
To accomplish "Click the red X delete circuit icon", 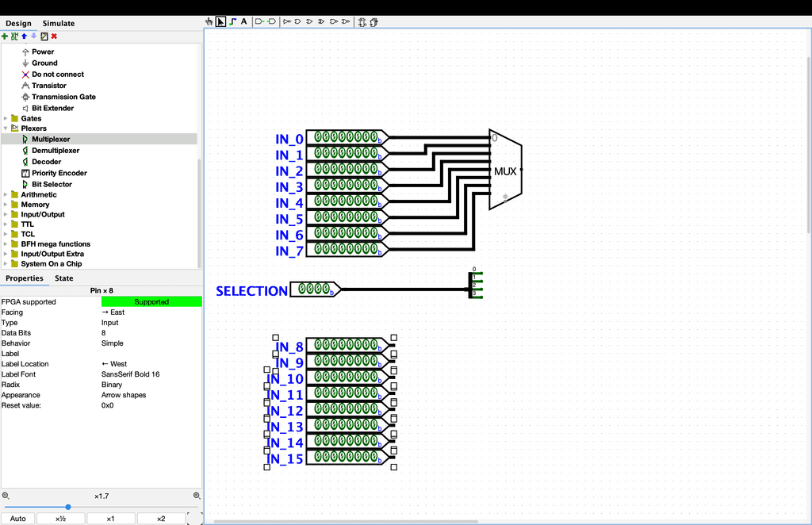I will pyautogui.click(x=54, y=36).
